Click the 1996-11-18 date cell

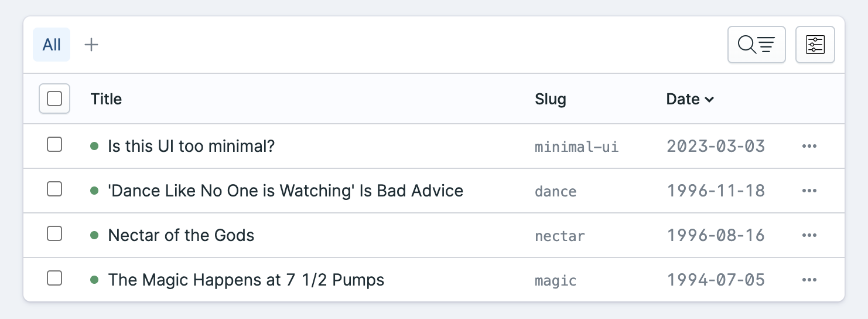(716, 191)
